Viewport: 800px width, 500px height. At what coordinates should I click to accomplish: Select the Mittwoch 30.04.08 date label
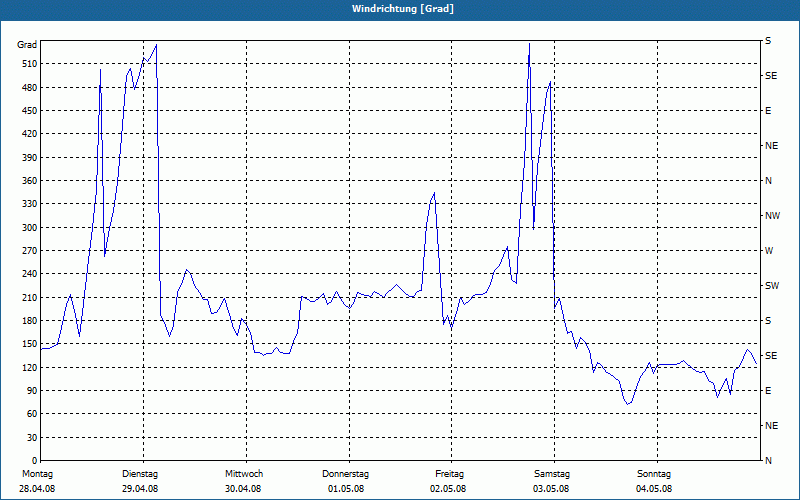coord(243,481)
